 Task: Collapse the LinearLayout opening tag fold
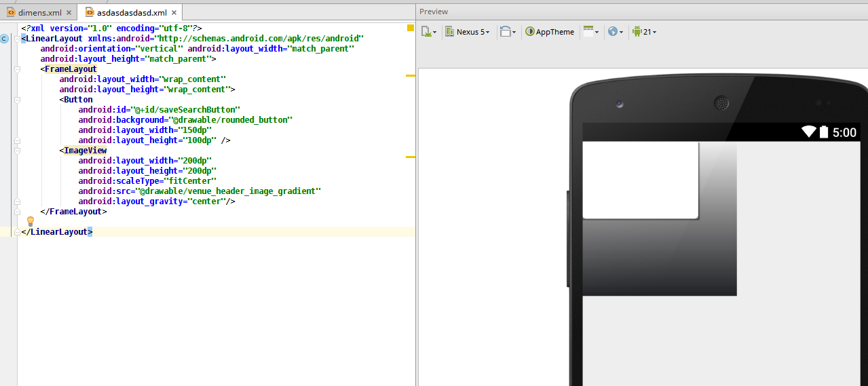click(x=17, y=39)
